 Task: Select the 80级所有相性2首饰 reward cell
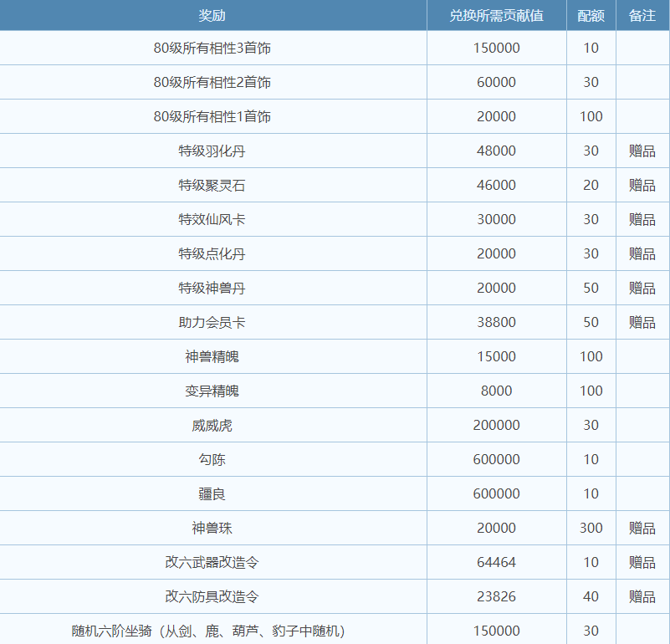(212, 83)
